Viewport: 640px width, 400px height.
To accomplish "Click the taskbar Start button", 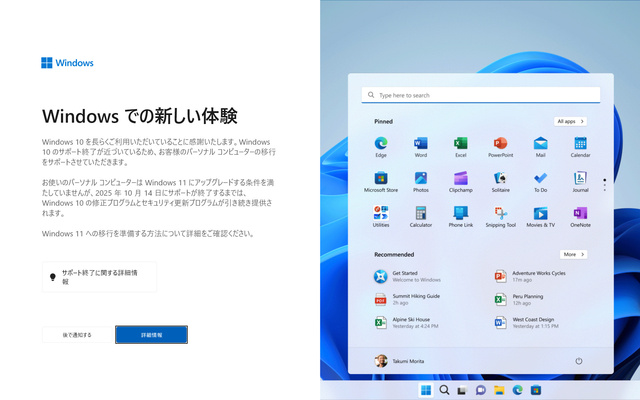I will [426, 390].
